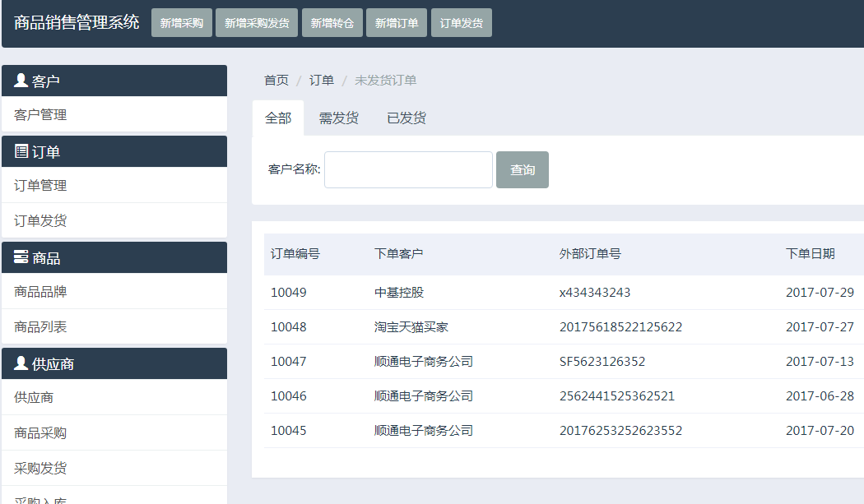Select the 全部 tab
This screenshot has height=504, width=864.
tap(278, 118)
